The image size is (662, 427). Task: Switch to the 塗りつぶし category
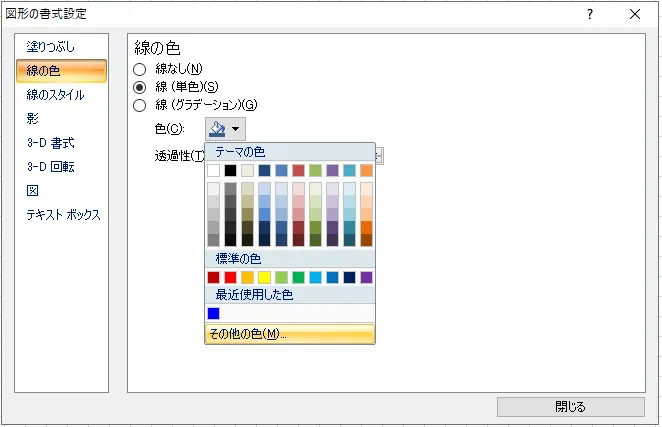[x=51, y=47]
